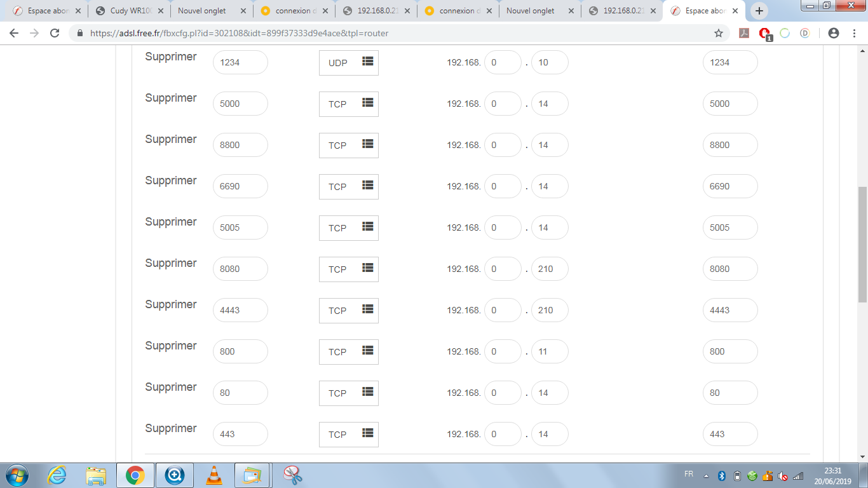Supprimer the port 8800 rule

click(x=171, y=139)
